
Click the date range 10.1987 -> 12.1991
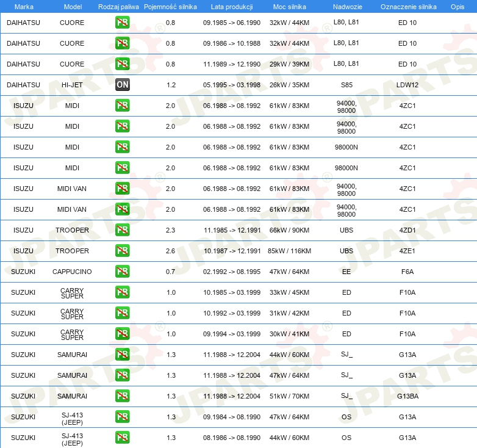coord(232,251)
